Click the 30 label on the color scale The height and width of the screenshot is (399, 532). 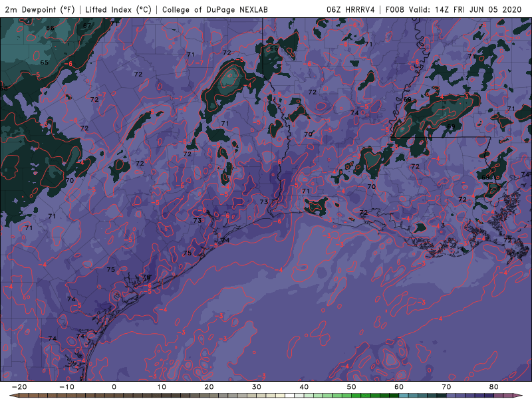click(257, 387)
